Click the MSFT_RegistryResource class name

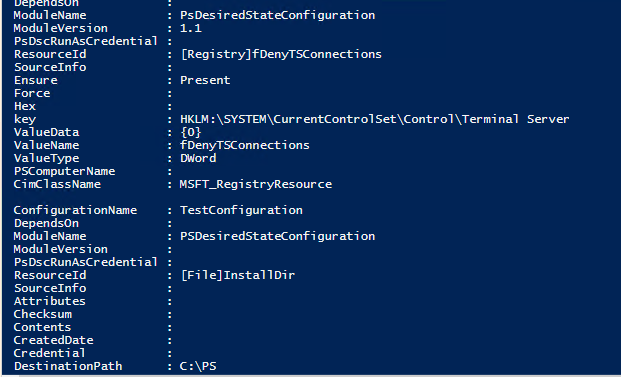255,185
